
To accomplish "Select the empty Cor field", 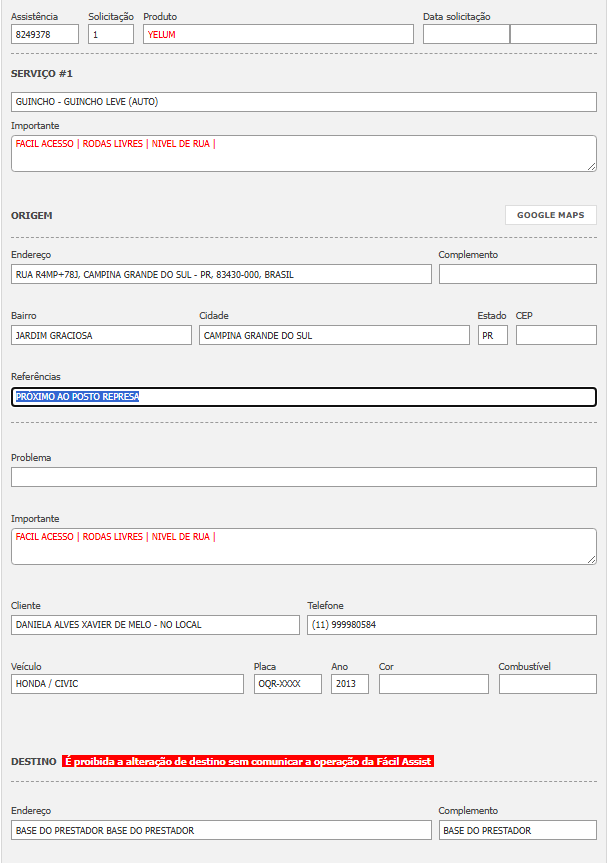I will (x=433, y=684).
